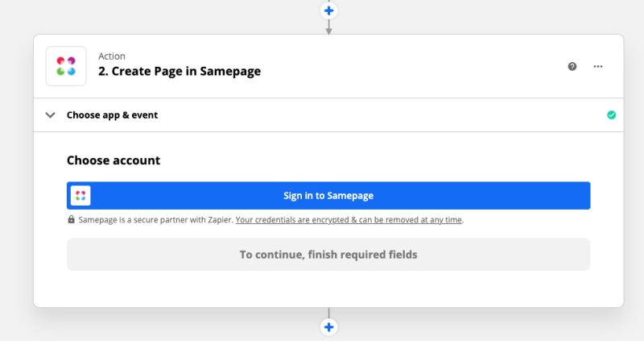
Task: Click the padlock security icon
Action: [x=71, y=219]
